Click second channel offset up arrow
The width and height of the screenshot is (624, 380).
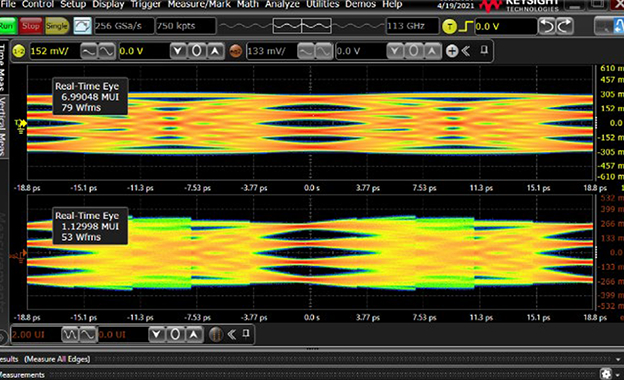[432, 51]
